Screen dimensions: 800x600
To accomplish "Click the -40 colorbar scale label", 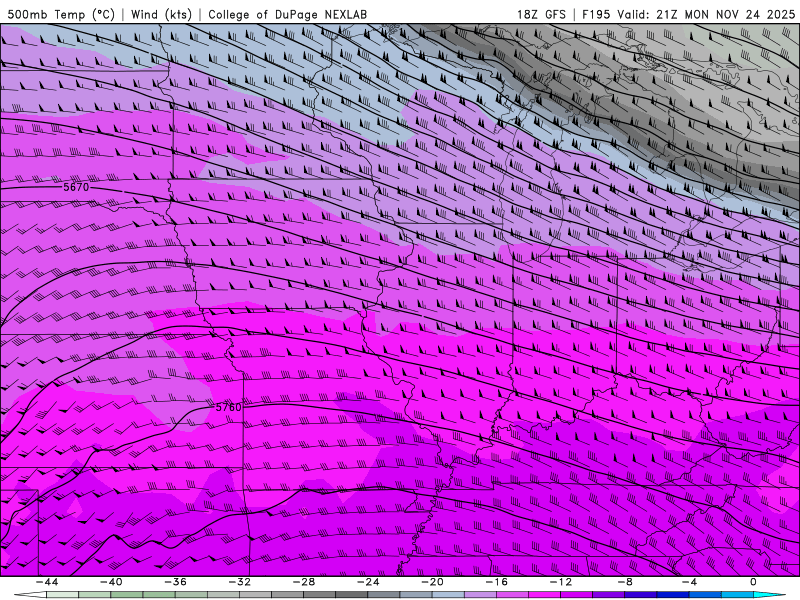I will [111, 582].
